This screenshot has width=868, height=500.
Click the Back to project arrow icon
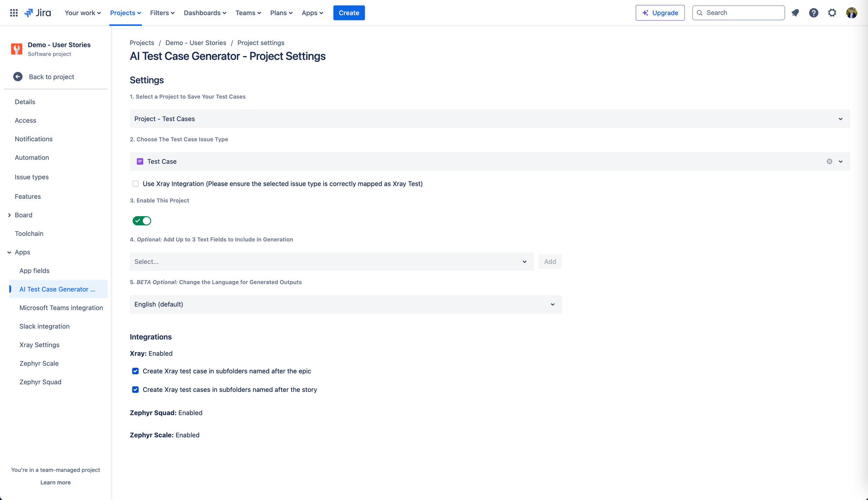(x=18, y=77)
